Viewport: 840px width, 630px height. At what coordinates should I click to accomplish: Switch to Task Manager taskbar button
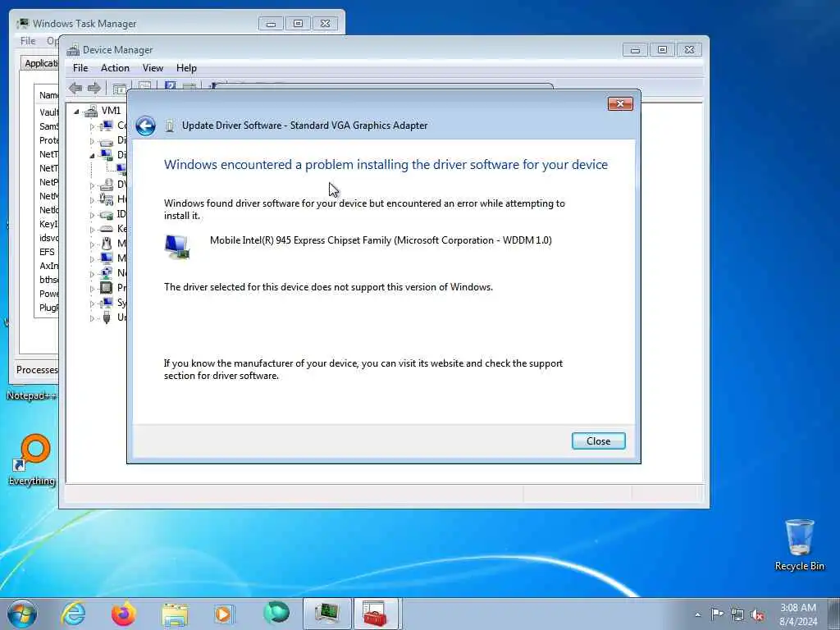click(x=326, y=614)
